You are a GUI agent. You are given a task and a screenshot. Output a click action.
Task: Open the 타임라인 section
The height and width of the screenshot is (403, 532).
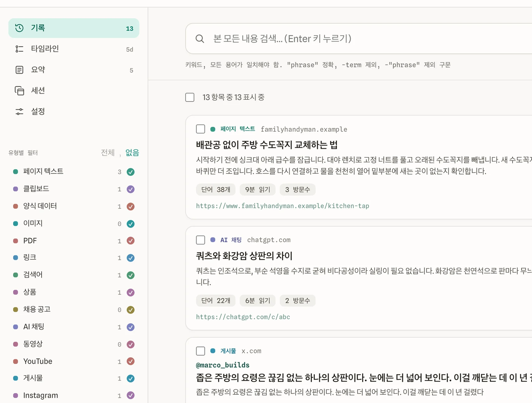[x=74, y=49]
